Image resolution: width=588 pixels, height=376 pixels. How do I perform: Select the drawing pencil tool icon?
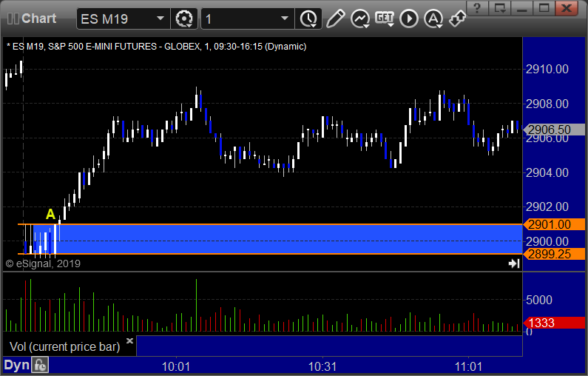[335, 19]
